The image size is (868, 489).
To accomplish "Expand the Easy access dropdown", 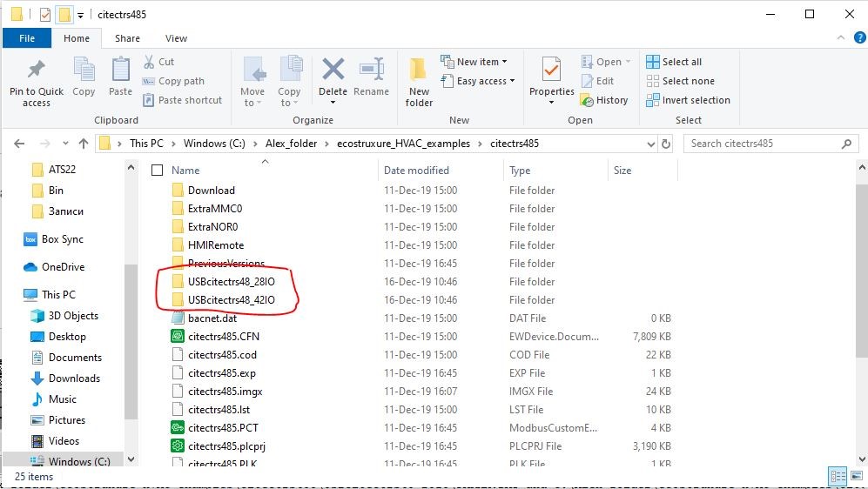I will point(512,81).
